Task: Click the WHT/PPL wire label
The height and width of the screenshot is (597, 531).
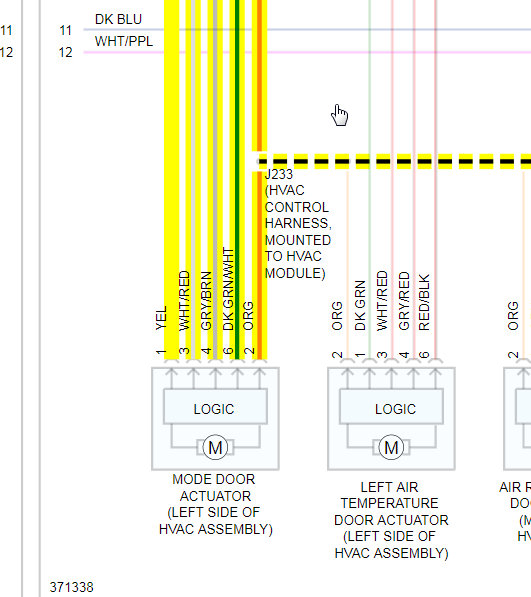Action: coord(124,41)
